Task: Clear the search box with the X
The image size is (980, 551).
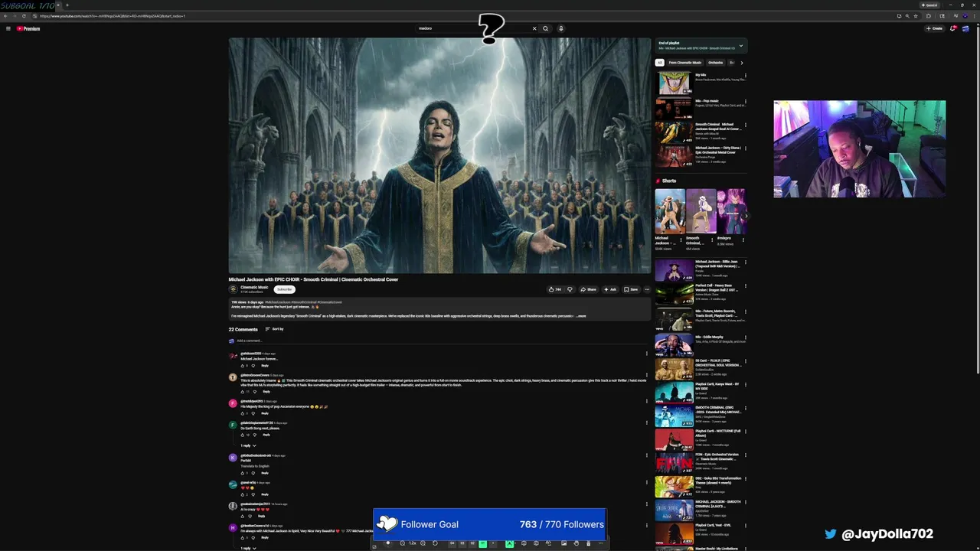Action: (534, 28)
